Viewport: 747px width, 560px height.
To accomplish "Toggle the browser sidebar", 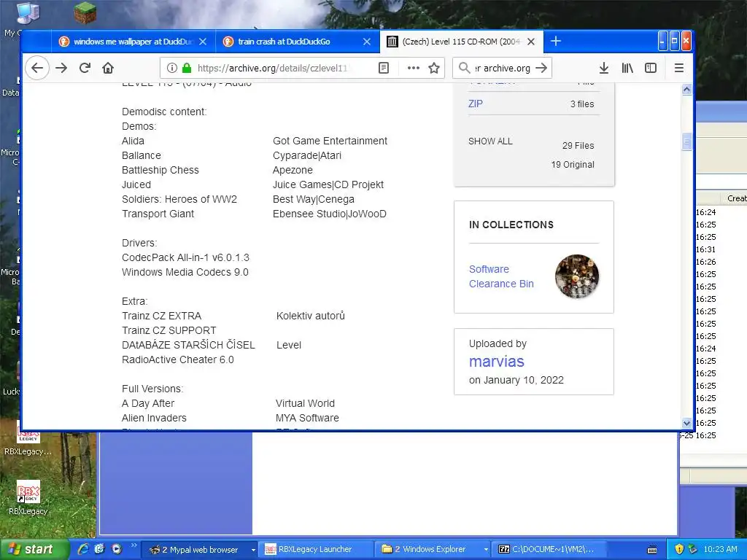I will (x=650, y=68).
